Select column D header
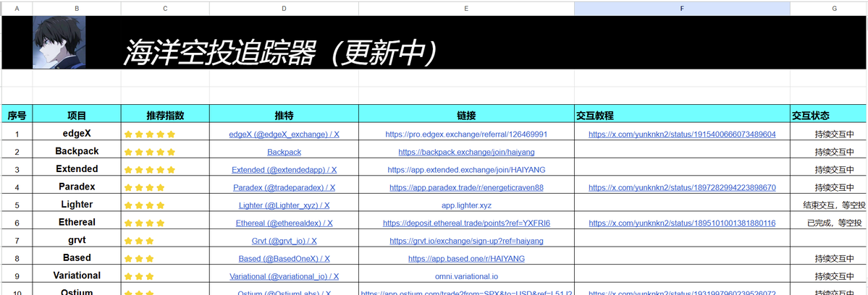Screen dimensions: 868x295 [x=284, y=8]
